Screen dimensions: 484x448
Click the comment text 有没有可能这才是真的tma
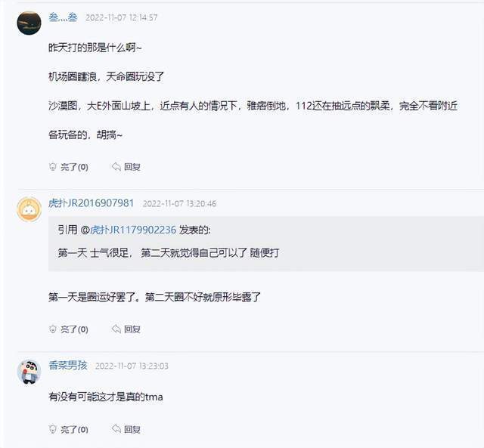[105, 397]
